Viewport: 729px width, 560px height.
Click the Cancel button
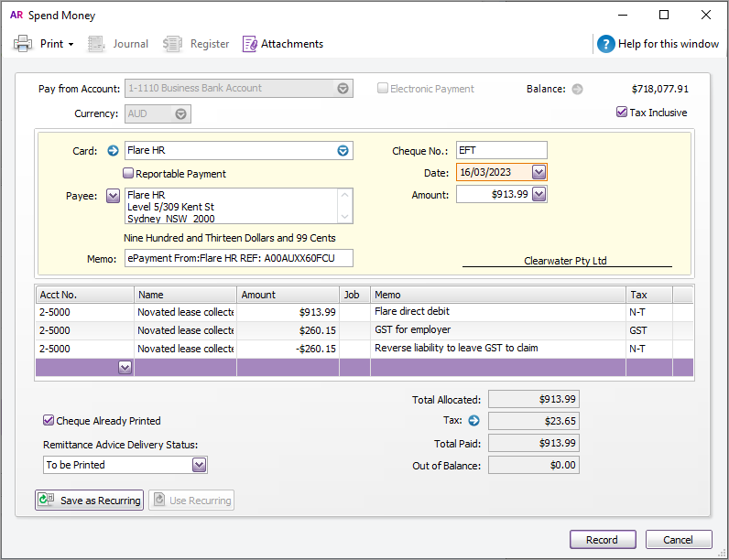(678, 540)
